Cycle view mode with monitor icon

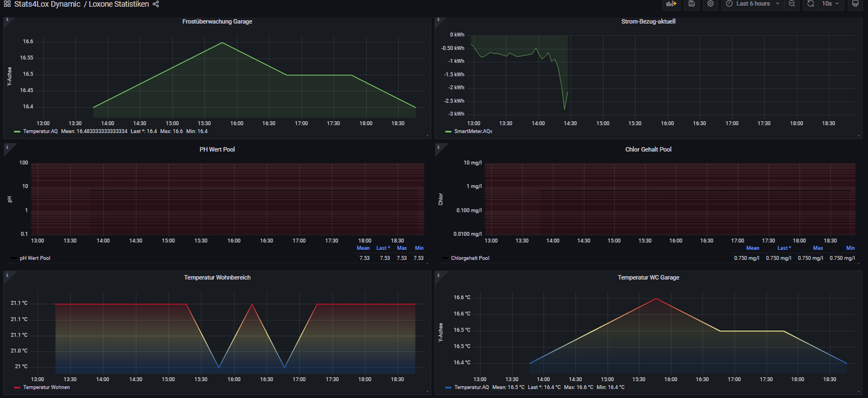tap(855, 4)
